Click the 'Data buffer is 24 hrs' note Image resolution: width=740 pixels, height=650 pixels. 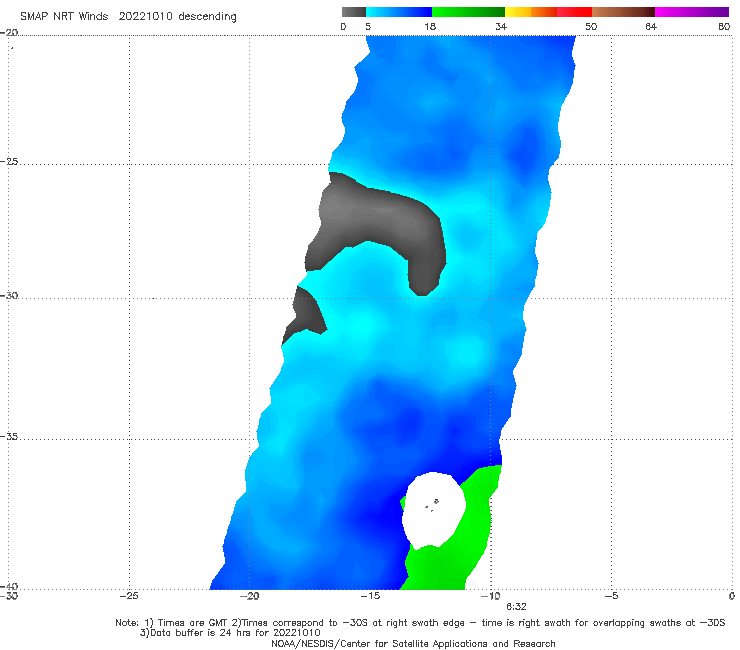point(230,633)
